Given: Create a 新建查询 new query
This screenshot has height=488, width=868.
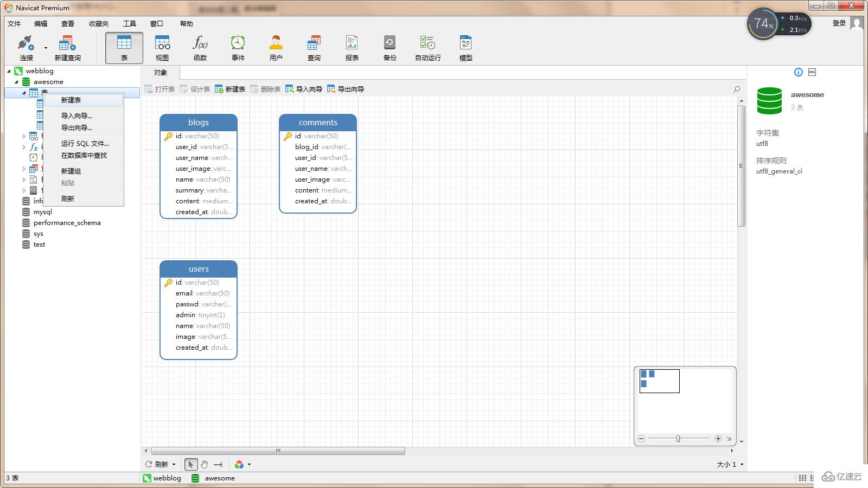Looking at the screenshot, I should [67, 48].
